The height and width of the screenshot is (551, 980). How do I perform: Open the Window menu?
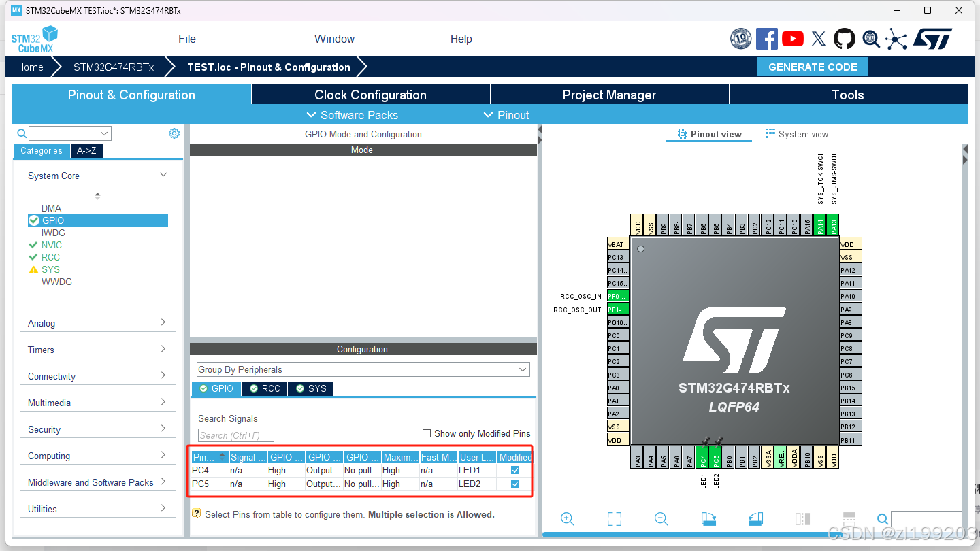[334, 39]
